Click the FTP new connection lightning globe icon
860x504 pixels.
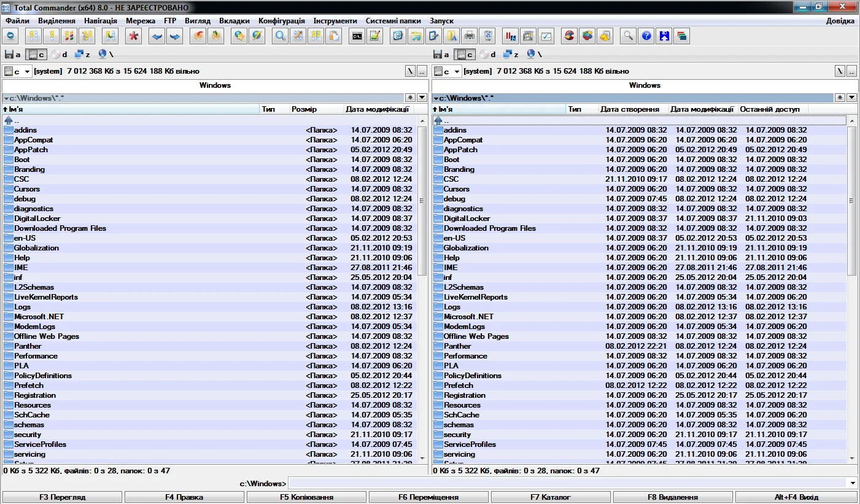[257, 36]
